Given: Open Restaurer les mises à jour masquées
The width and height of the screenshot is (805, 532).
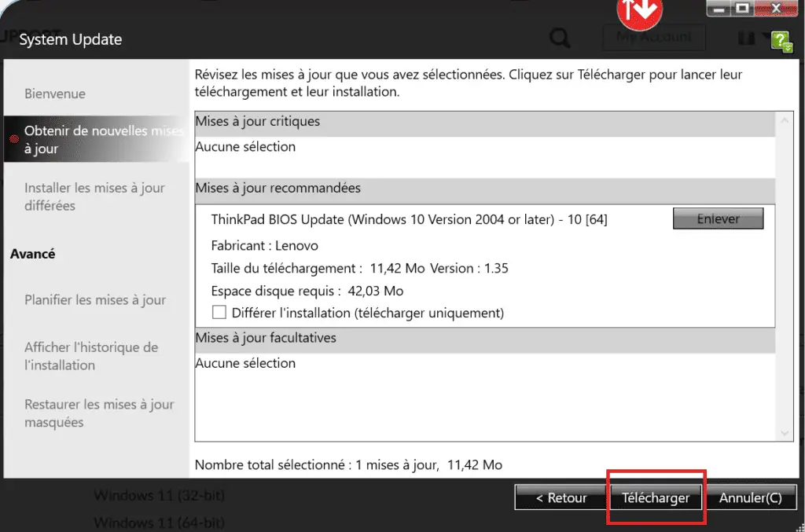Looking at the screenshot, I should (99, 413).
